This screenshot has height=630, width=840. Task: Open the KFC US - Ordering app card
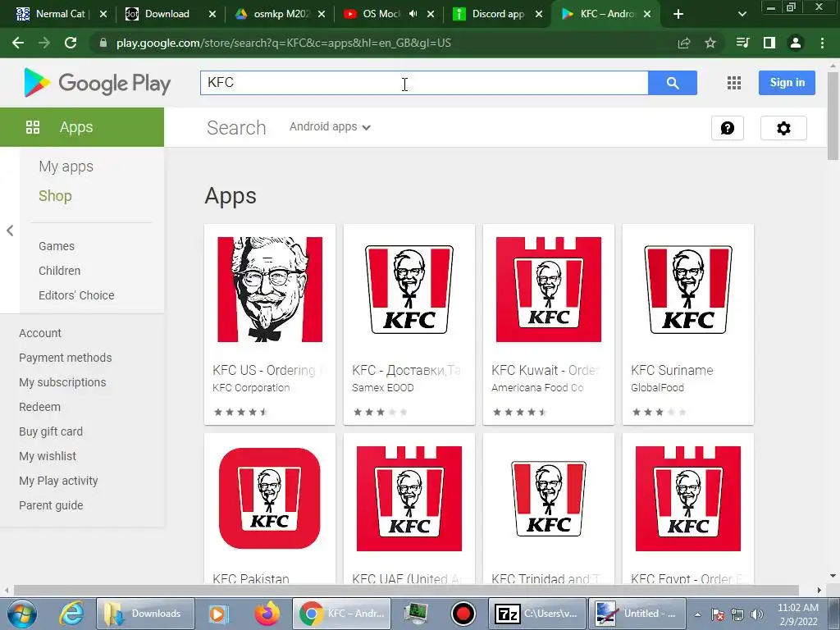(269, 324)
